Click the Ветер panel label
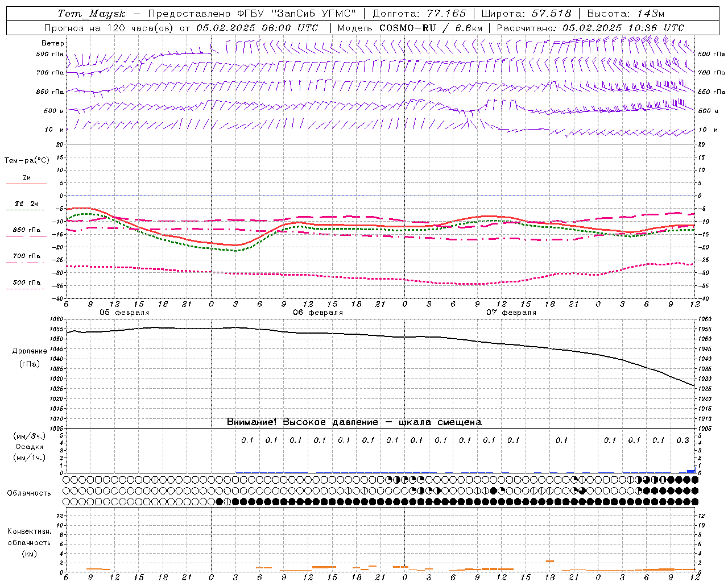728x582 pixels. [x=53, y=43]
